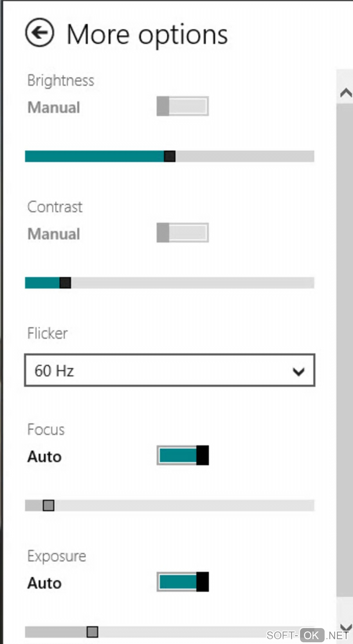The height and width of the screenshot is (644, 353).
Task: Click the Brightness slider handle
Action: pyautogui.click(x=170, y=156)
